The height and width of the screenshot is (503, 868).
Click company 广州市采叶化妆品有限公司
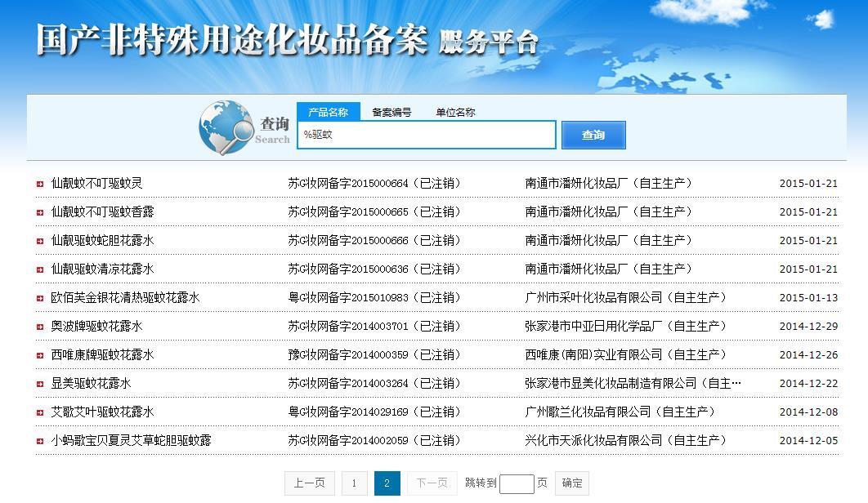[x=593, y=298]
